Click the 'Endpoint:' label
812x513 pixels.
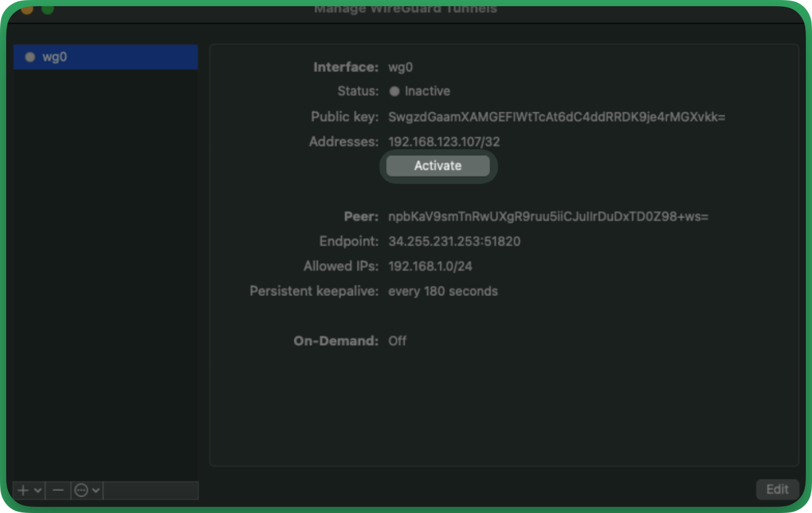point(349,242)
